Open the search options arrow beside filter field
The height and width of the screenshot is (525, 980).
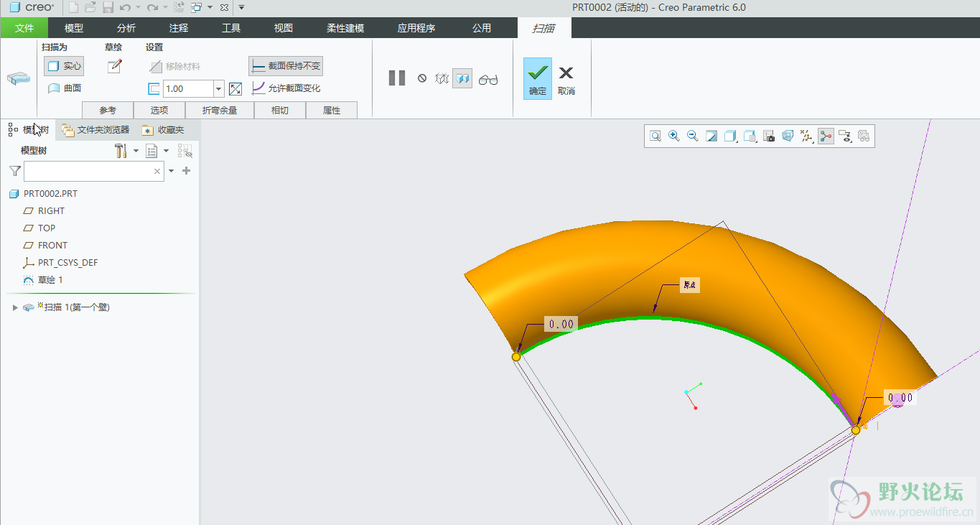[x=171, y=171]
